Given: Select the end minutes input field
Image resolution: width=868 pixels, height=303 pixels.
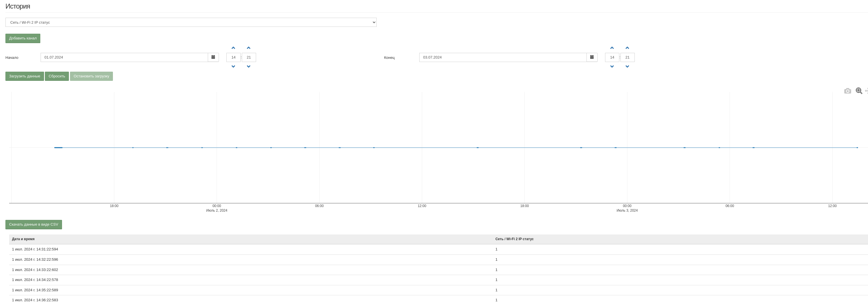Looking at the screenshot, I should tap(627, 57).
